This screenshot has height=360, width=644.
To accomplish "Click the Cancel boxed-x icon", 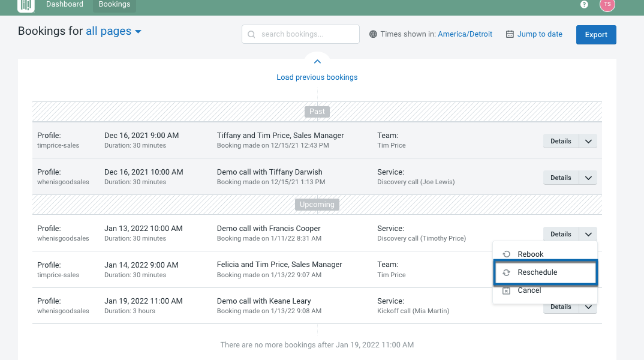I will [507, 290].
